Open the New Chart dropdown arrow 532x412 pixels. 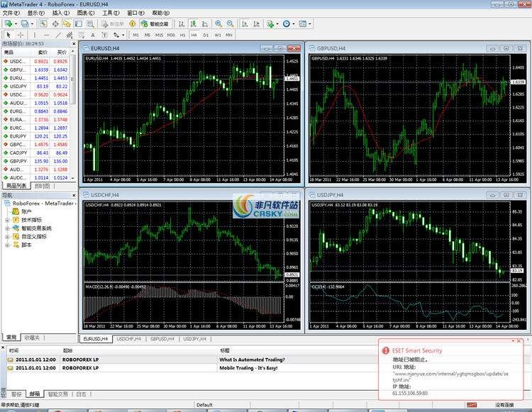16,23
